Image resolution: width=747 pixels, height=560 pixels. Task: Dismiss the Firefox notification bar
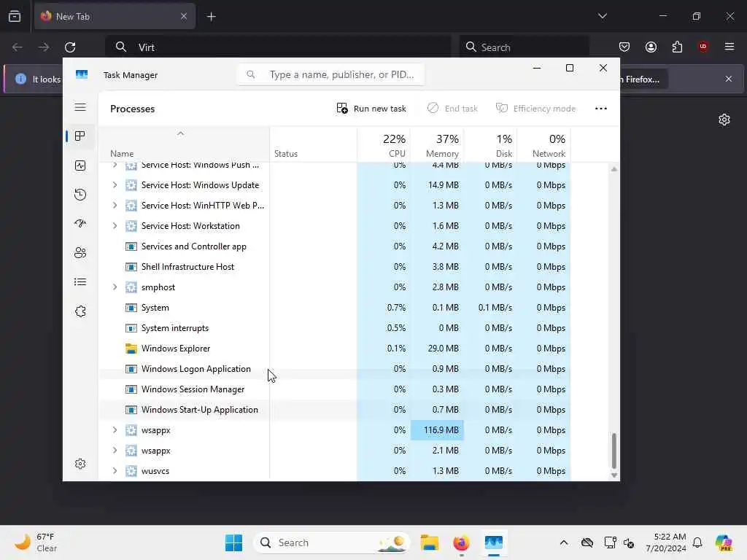tap(729, 79)
